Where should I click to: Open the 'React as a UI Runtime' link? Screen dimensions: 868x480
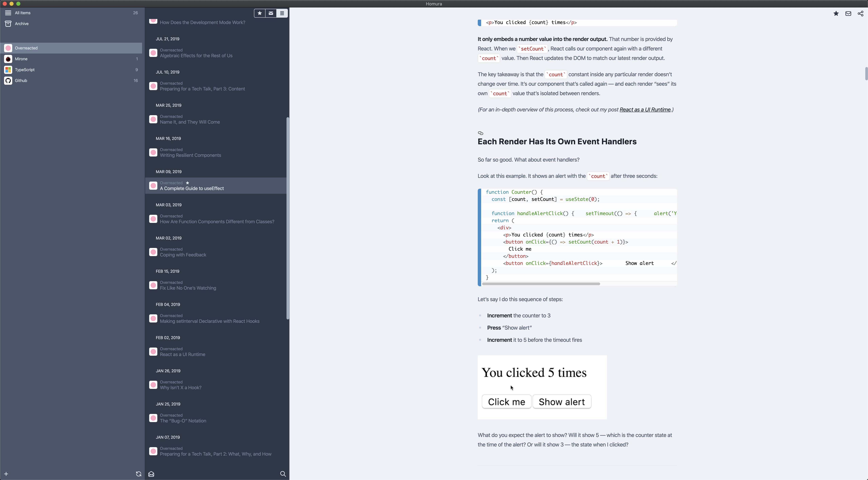click(x=645, y=110)
